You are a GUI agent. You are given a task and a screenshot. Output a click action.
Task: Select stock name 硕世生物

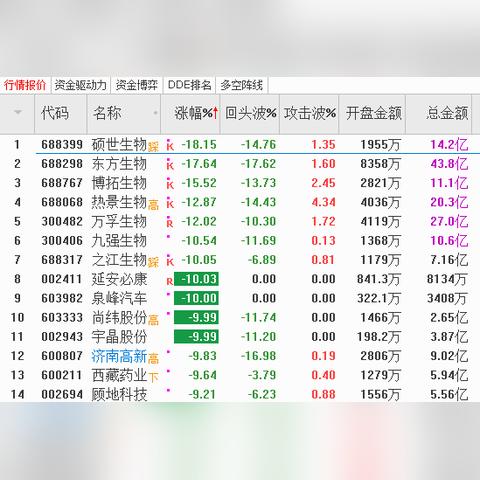(x=119, y=145)
